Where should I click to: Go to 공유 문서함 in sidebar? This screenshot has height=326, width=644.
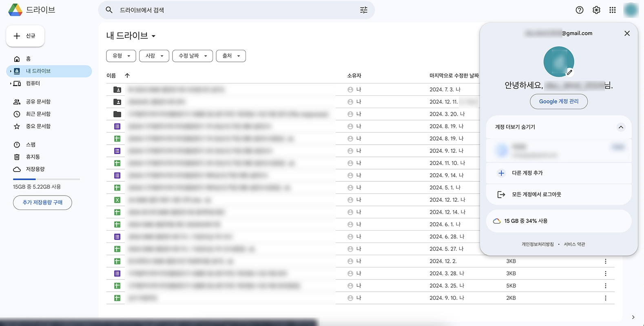pyautogui.click(x=38, y=102)
